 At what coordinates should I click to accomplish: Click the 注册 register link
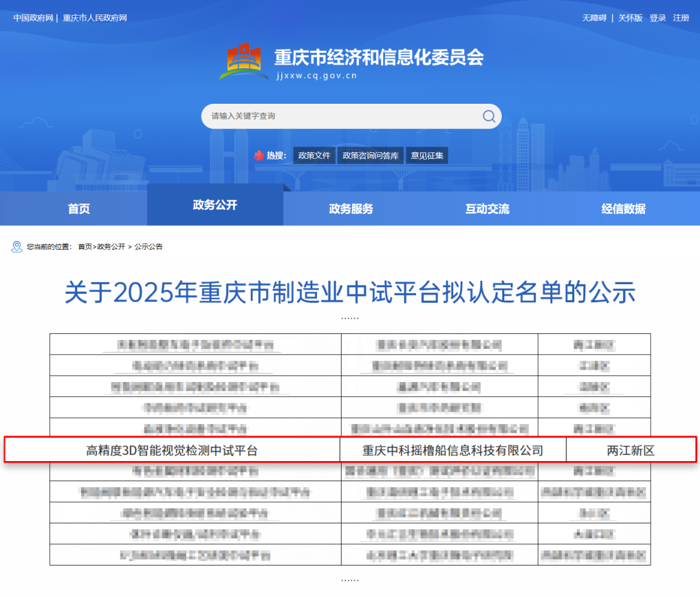point(681,18)
